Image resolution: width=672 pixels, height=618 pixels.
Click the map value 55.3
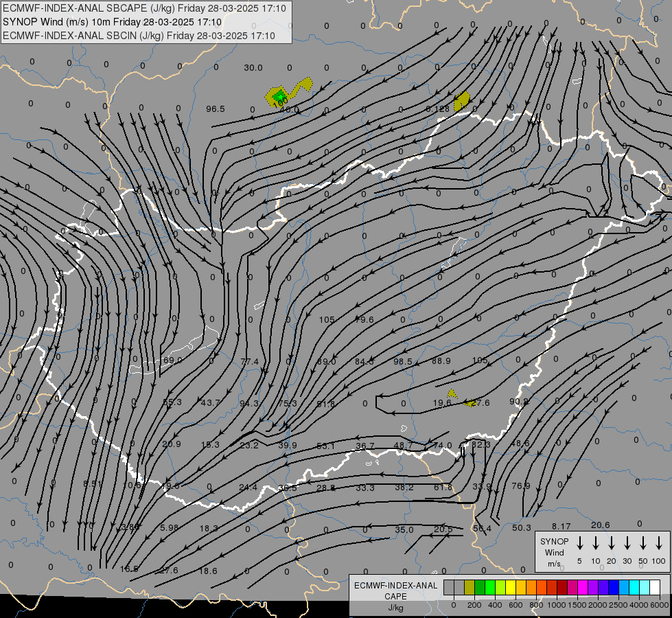[172, 402]
